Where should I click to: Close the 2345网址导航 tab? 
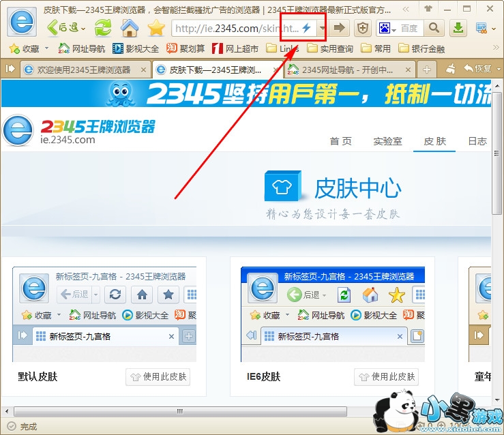tap(408, 70)
